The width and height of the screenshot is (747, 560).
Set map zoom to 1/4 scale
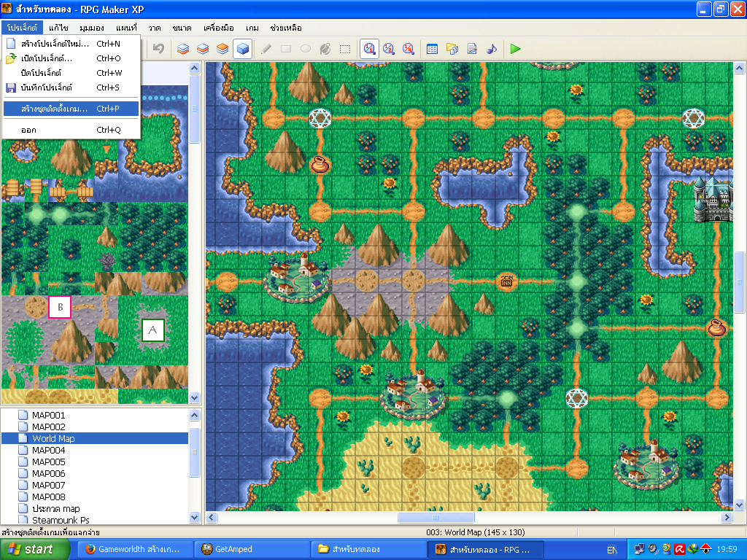(409, 49)
